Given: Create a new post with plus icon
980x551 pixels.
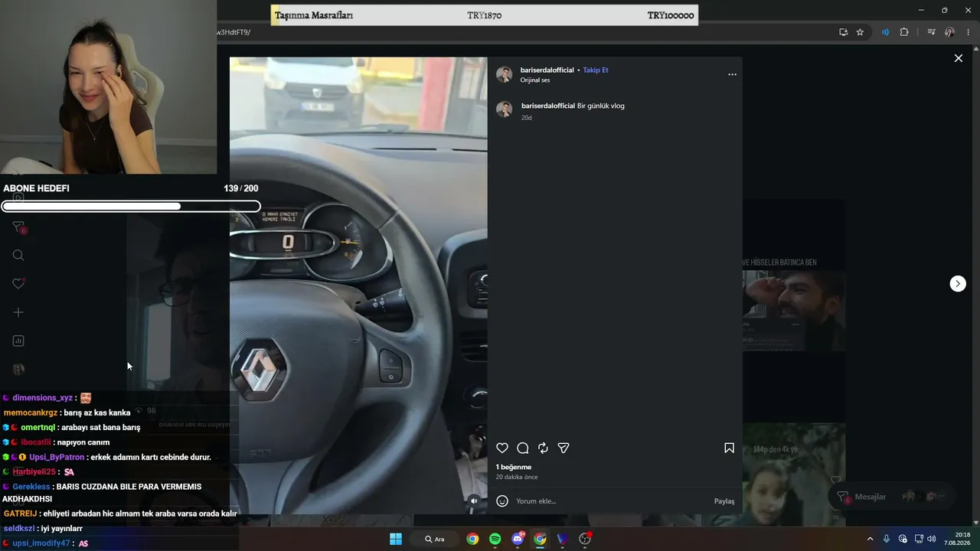Looking at the screenshot, I should pos(18,312).
